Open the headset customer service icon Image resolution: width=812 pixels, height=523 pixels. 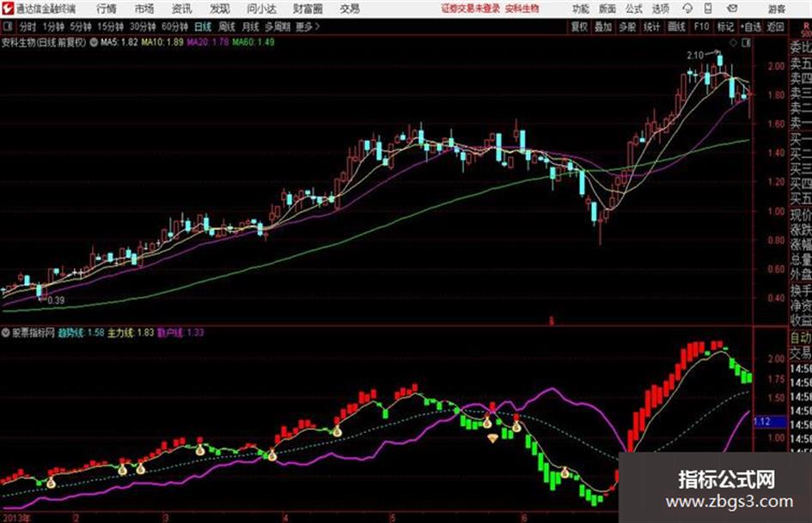687,9
